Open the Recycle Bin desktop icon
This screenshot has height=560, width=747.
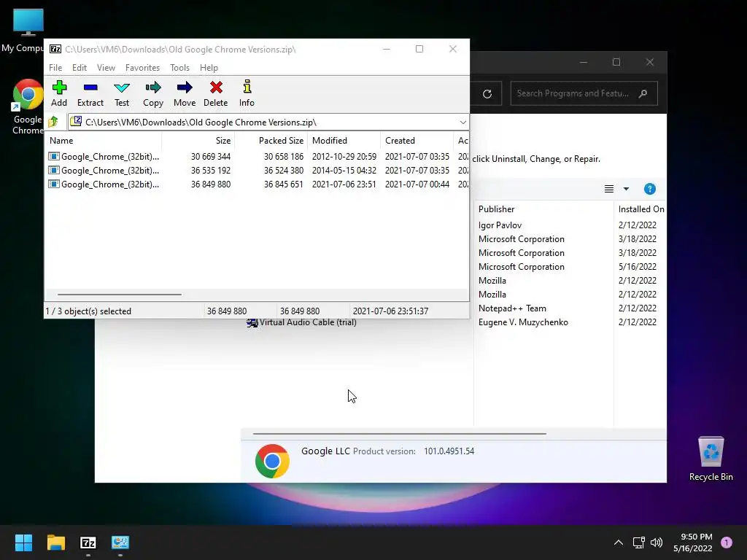(x=711, y=459)
